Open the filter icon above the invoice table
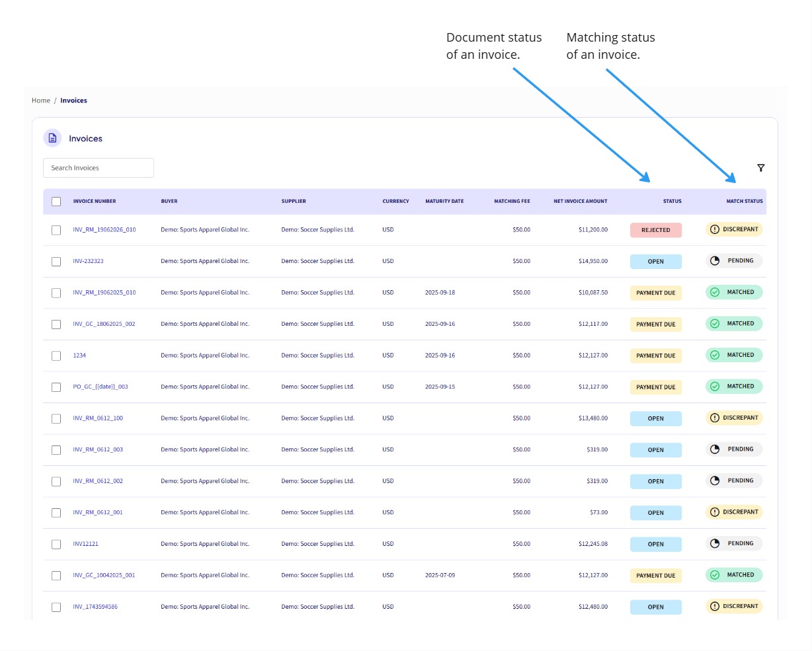 [x=761, y=168]
